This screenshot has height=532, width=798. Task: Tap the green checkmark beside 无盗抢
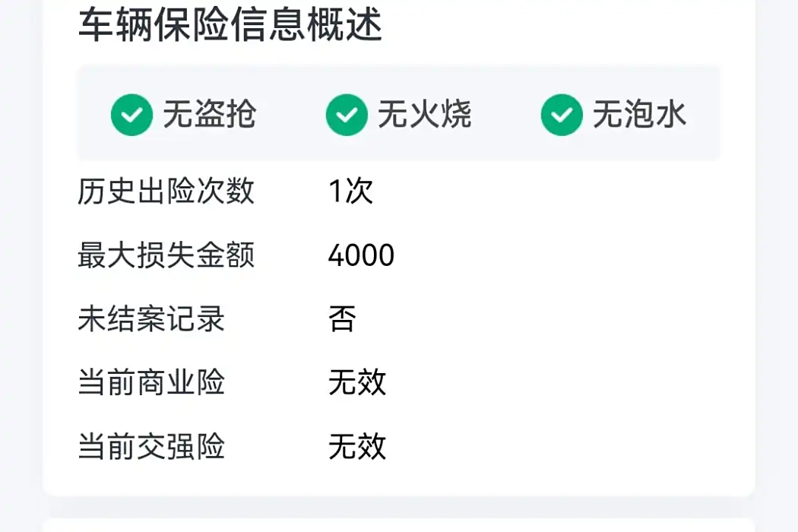(x=131, y=115)
